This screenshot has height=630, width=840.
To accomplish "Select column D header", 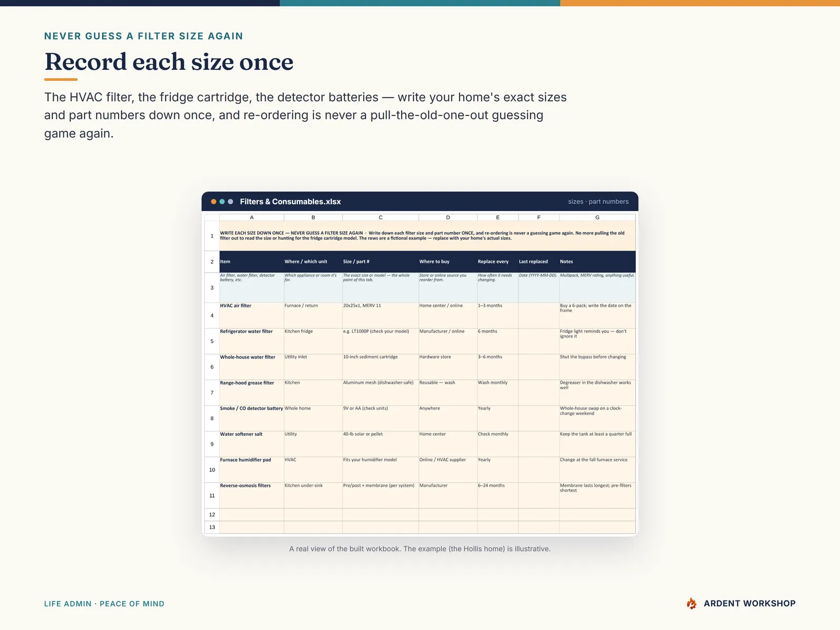I will pos(448,217).
